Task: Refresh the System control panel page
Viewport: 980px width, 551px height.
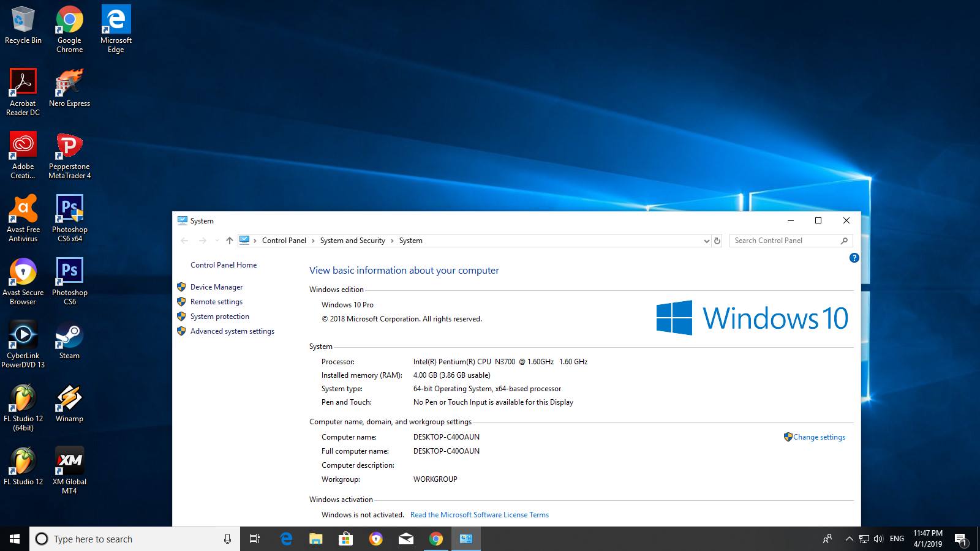Action: [x=717, y=241]
